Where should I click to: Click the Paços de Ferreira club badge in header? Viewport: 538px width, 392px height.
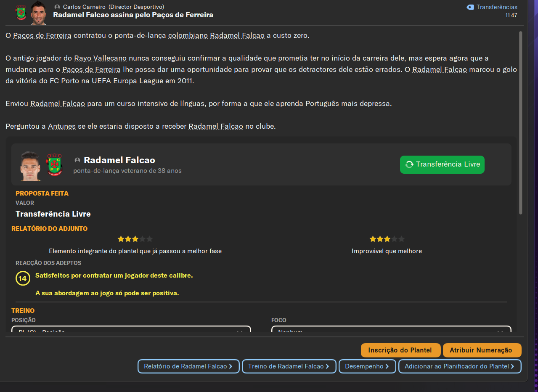click(x=20, y=13)
